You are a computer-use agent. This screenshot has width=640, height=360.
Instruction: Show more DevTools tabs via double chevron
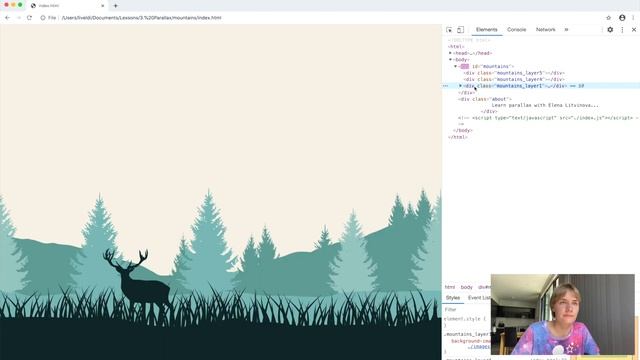click(566, 30)
